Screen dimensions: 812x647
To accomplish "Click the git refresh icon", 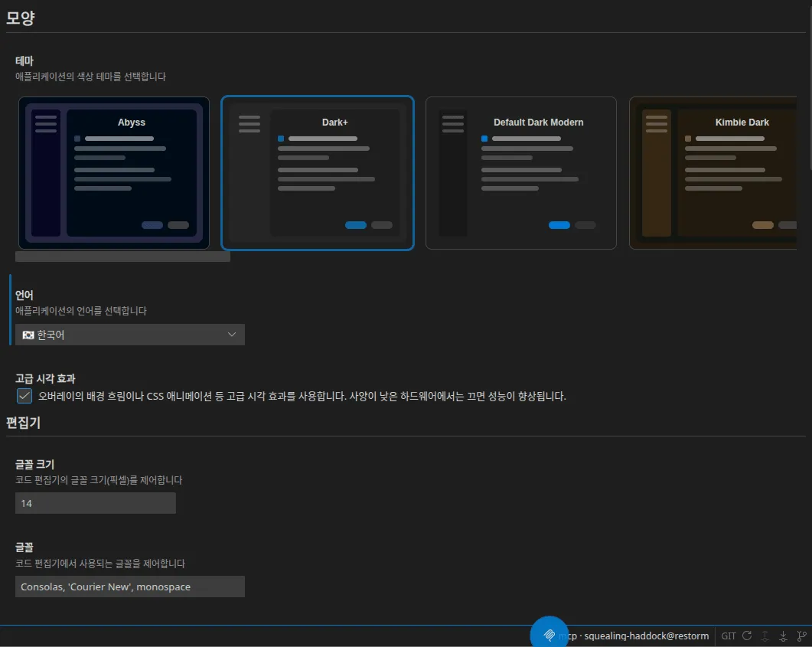I will 747,636.
